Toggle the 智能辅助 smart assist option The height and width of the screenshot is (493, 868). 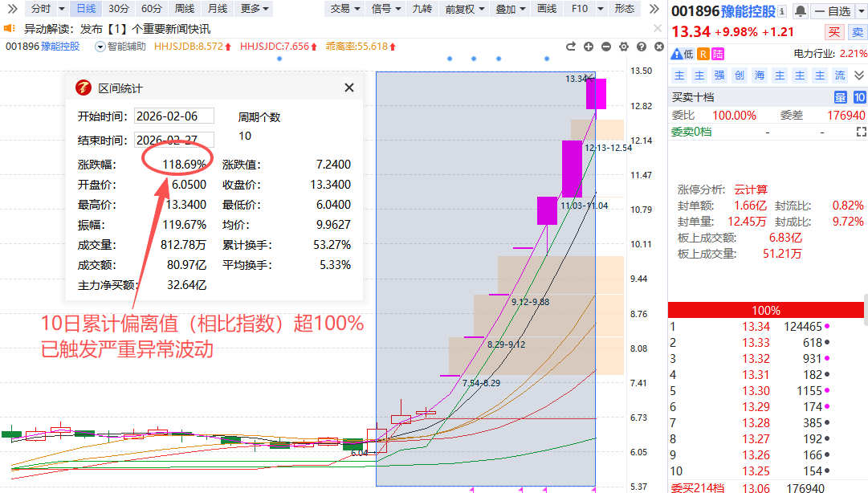tap(120, 47)
